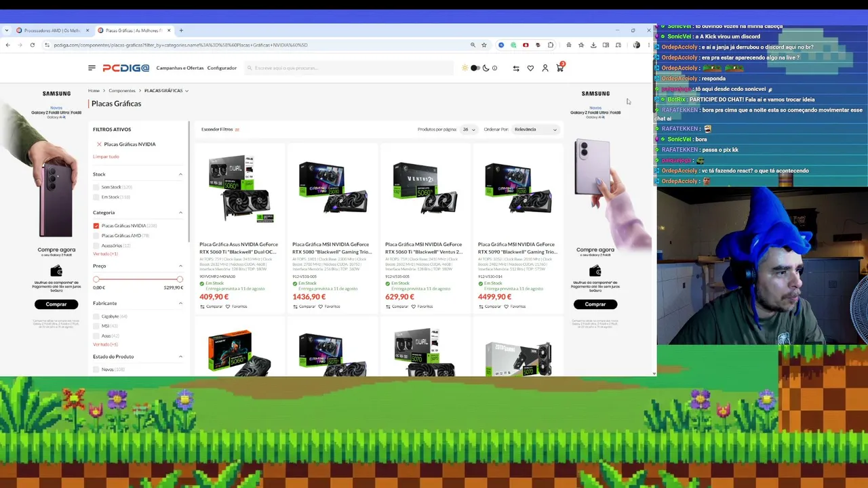Screen dimensions: 868x488
Task: Collapse the Stock filter section
Action: (x=180, y=174)
